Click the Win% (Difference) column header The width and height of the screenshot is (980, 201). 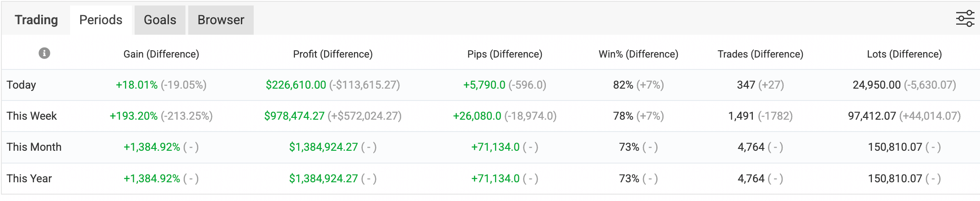pos(638,54)
